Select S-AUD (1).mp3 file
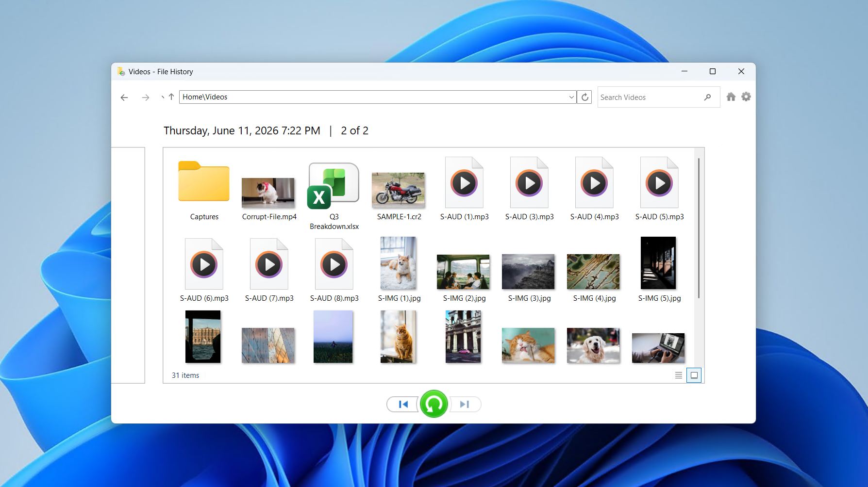 pos(464,189)
